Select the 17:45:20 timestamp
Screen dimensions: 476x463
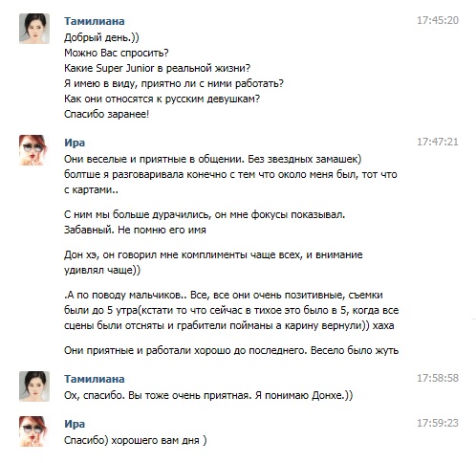point(438,20)
